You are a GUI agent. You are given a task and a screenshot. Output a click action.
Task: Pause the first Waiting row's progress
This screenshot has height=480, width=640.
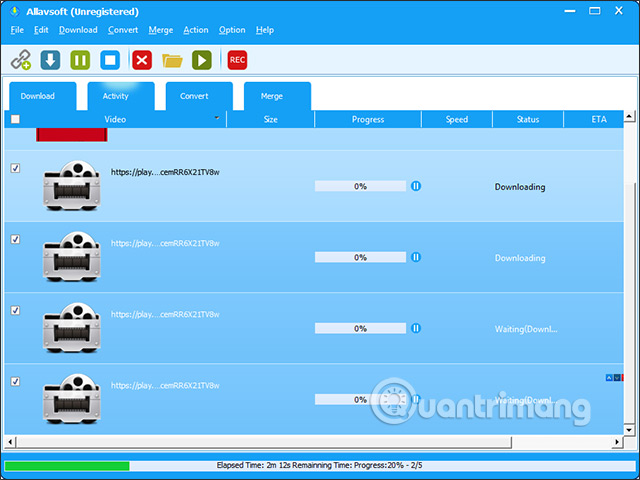(416, 328)
